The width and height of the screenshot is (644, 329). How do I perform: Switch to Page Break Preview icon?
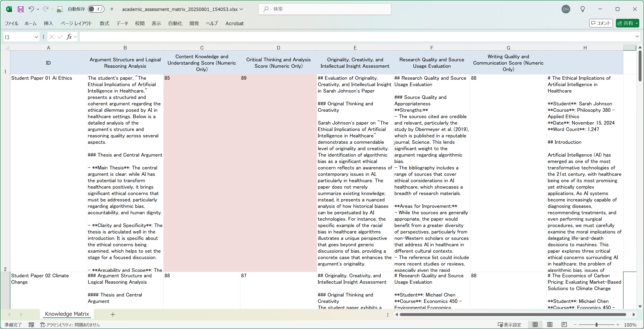click(x=564, y=324)
